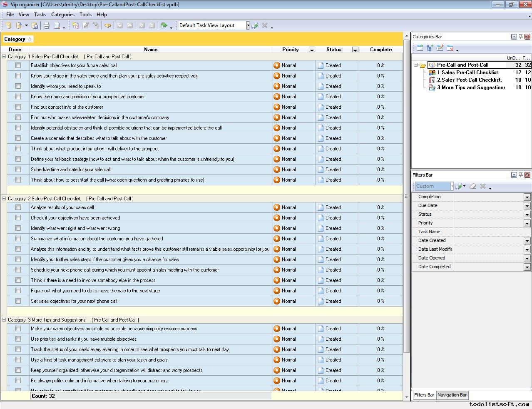Click the Edit Category pencil icon
The height and width of the screenshot is (409, 532).
440,48
